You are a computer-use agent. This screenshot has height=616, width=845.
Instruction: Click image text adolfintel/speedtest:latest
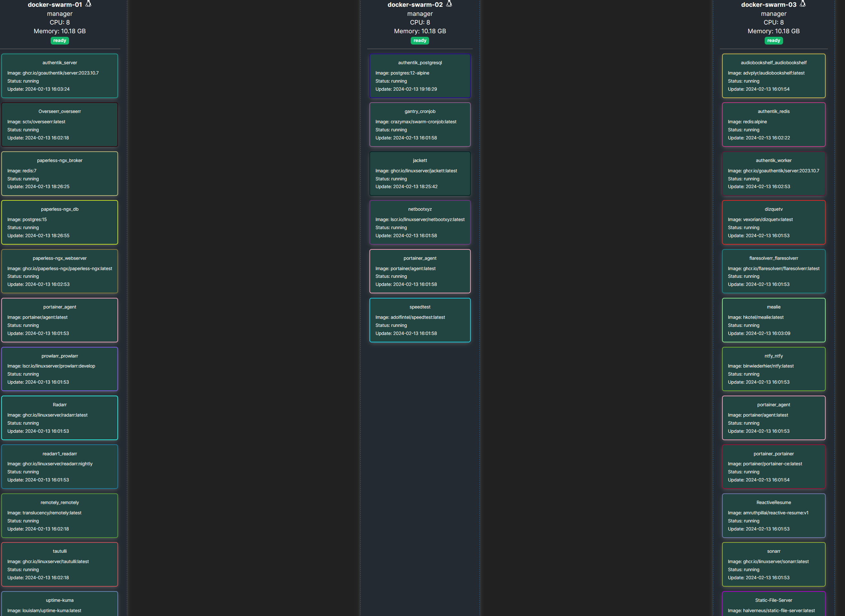(417, 317)
